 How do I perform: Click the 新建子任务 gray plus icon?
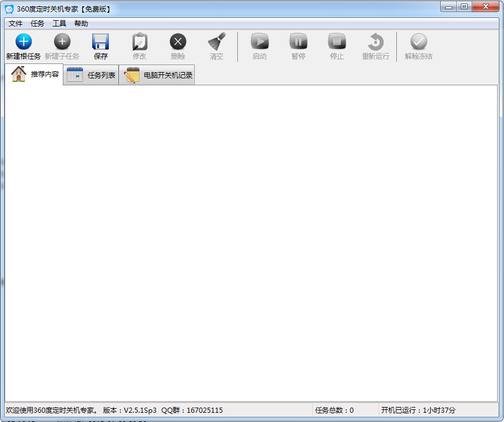point(62,42)
